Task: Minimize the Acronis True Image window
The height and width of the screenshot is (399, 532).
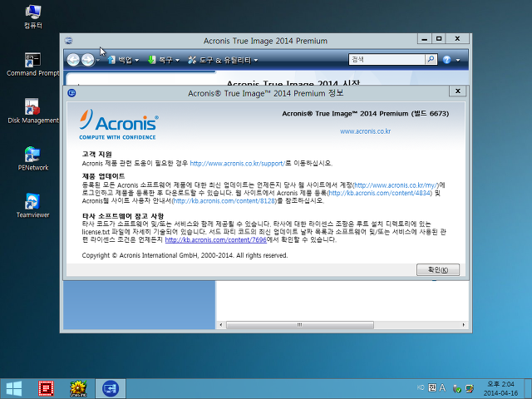Action: [x=424, y=39]
